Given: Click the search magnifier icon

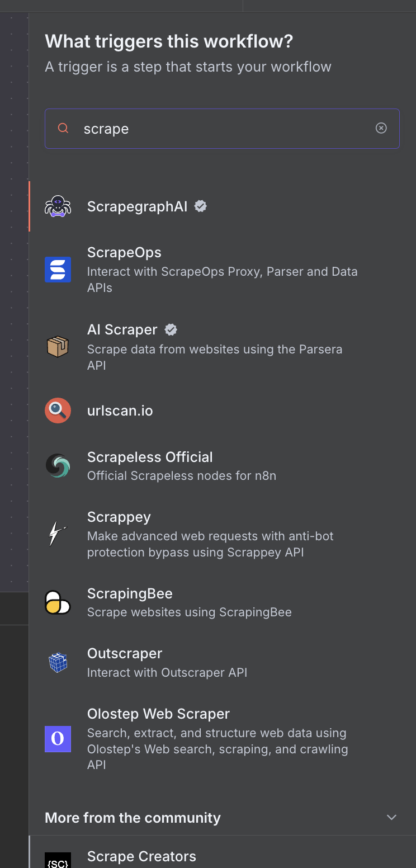Looking at the screenshot, I should (63, 128).
